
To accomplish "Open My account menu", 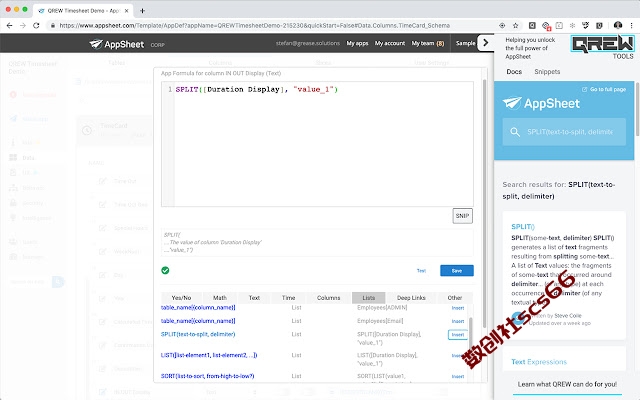I will coord(390,43).
